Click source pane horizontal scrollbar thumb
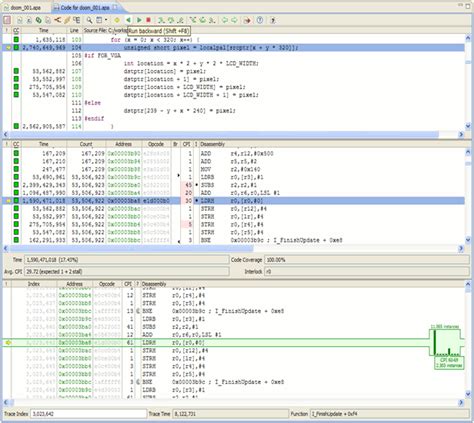The image size is (474, 423). point(224,134)
